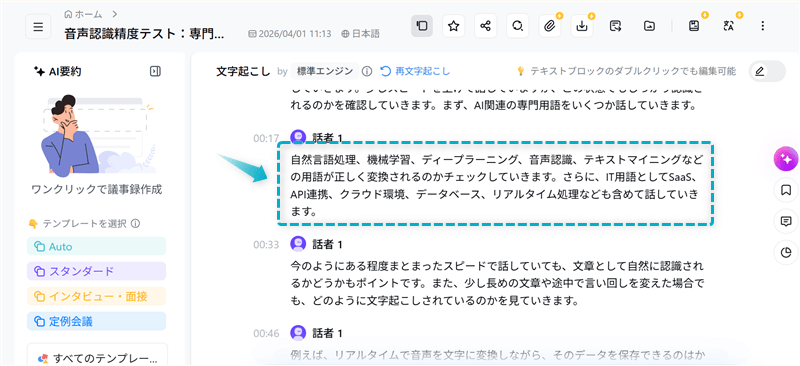800x366 pixels.
Task: Open the comment icon in right rail
Action: [786, 222]
